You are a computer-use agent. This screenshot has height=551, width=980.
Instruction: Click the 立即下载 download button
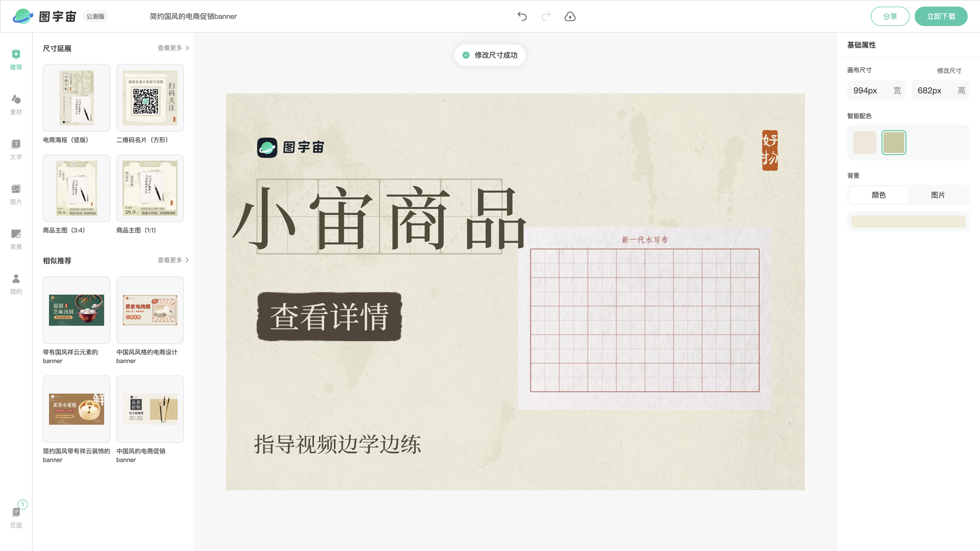tap(941, 16)
